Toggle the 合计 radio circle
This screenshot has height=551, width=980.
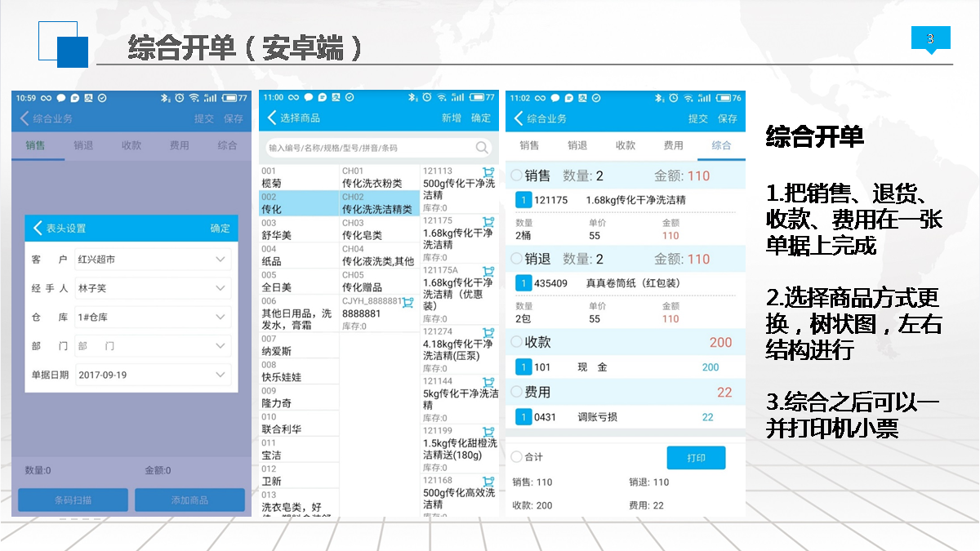tap(516, 457)
